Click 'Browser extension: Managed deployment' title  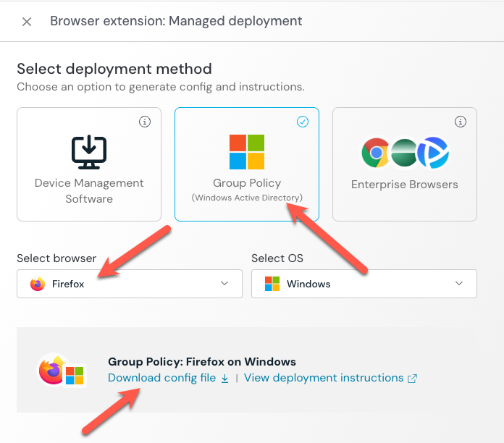click(176, 21)
